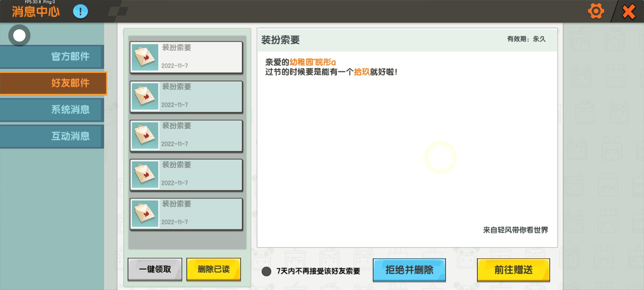Click the yellow 删除已读 button
Image resolution: width=644 pixels, height=290 pixels.
(214, 269)
